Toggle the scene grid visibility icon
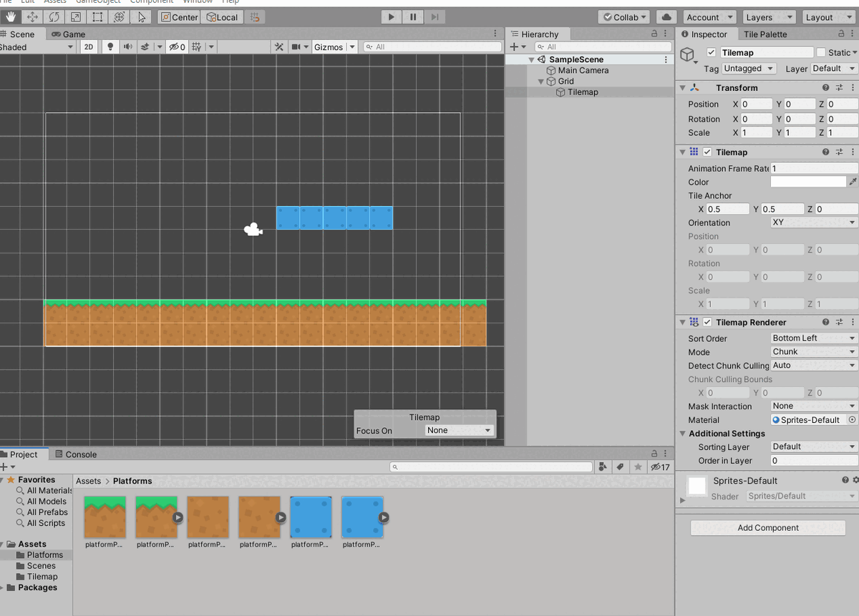This screenshot has width=859, height=616. [x=198, y=47]
